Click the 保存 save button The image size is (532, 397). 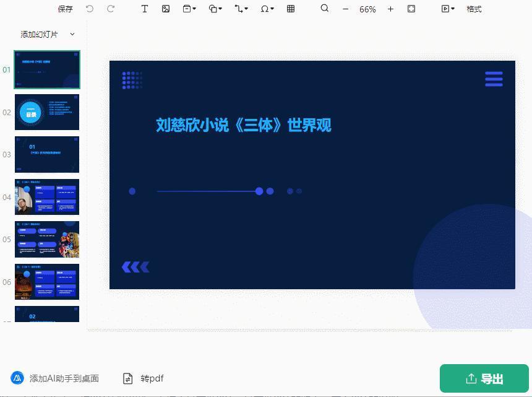click(65, 9)
